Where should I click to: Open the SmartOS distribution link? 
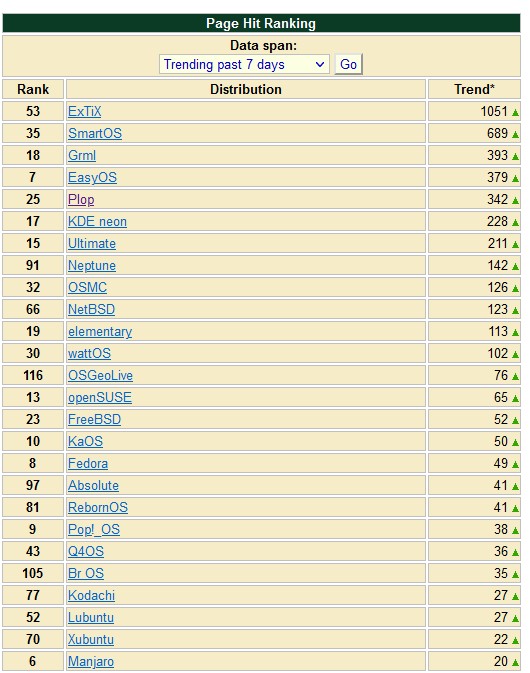pyautogui.click(x=95, y=133)
